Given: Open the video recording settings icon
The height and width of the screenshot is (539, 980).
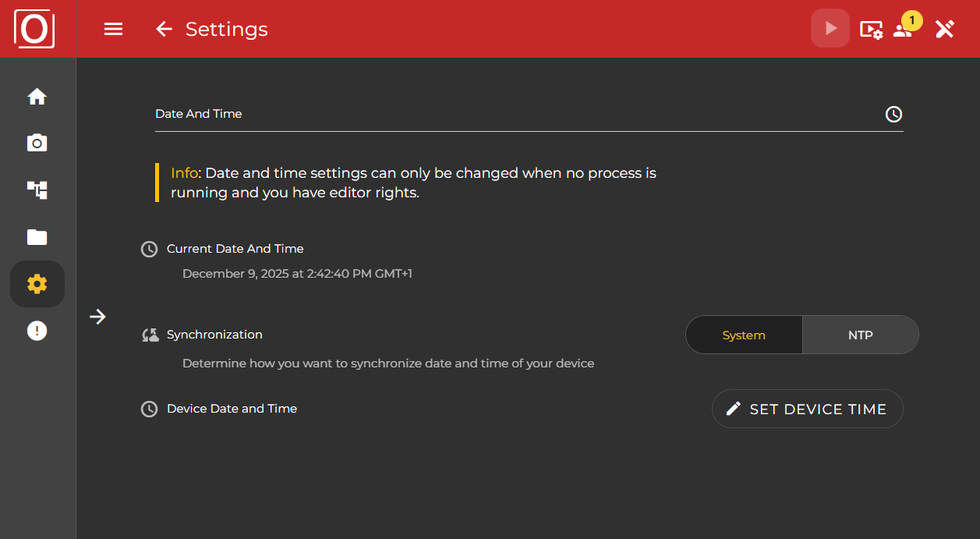Looking at the screenshot, I should point(871,29).
